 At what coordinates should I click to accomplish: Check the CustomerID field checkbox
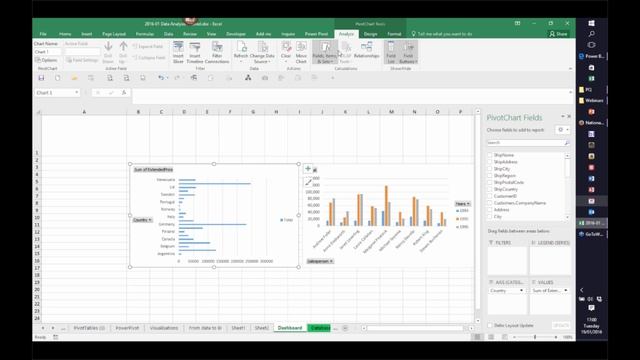pos(490,196)
